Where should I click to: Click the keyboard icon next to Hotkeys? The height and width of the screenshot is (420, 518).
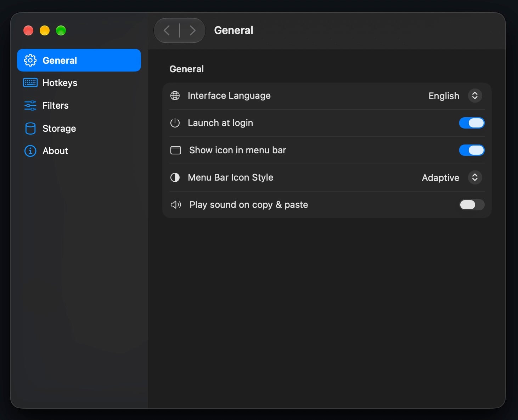[30, 83]
